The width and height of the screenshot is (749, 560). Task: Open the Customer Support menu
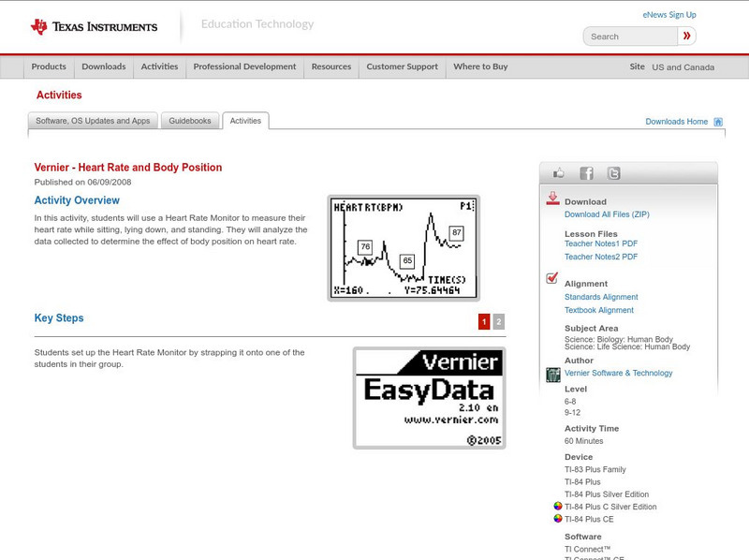(x=403, y=66)
